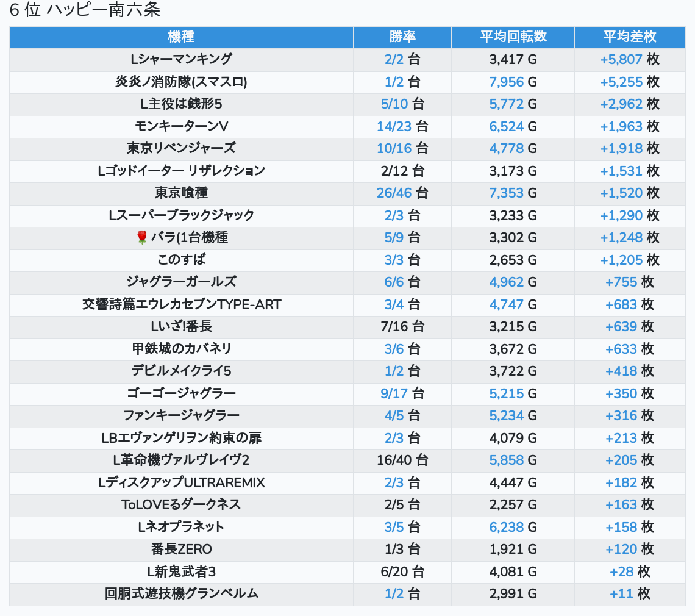Select 2/2 win rate for Lシャーマンキング
Image resolution: width=695 pixels, height=616 pixels.
coord(394,60)
